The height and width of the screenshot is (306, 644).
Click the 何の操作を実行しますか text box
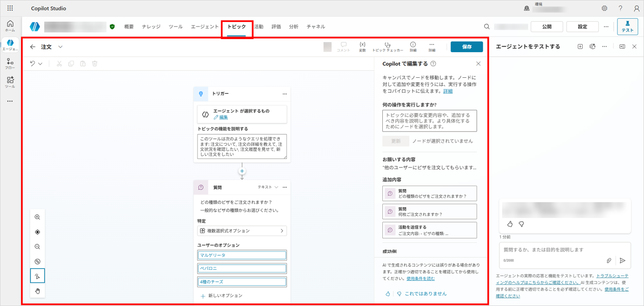coord(430,121)
